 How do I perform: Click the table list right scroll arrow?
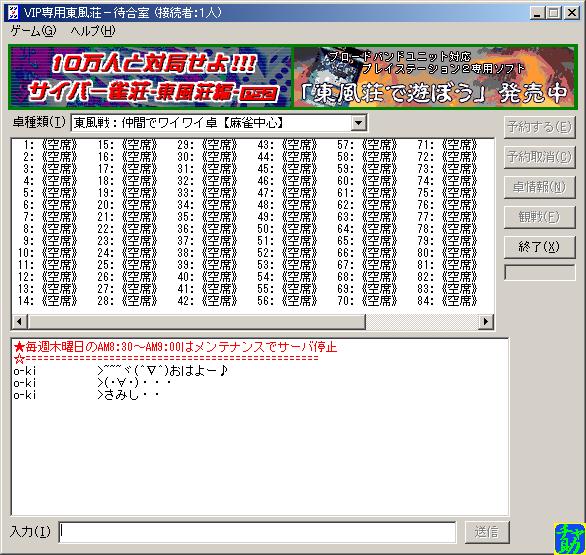(485, 321)
